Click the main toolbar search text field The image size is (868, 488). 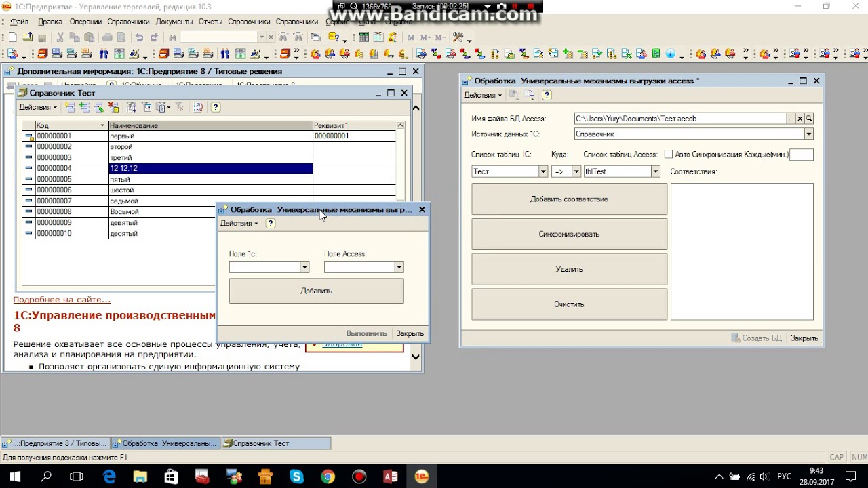click(x=219, y=37)
